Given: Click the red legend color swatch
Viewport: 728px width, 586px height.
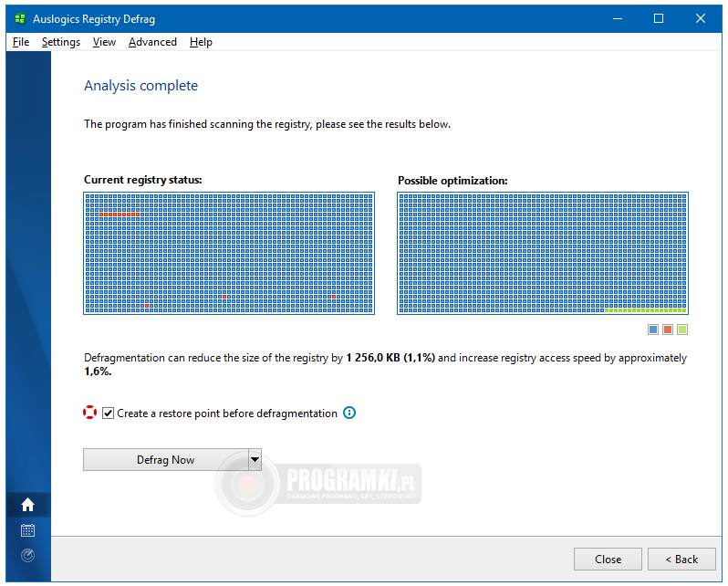Looking at the screenshot, I should [x=668, y=330].
